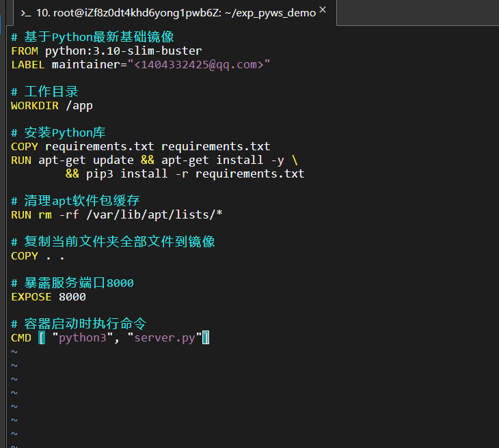Image resolution: width=499 pixels, height=448 pixels.
Task: Click the highlighted opening bracket after CMD
Action: (42, 337)
